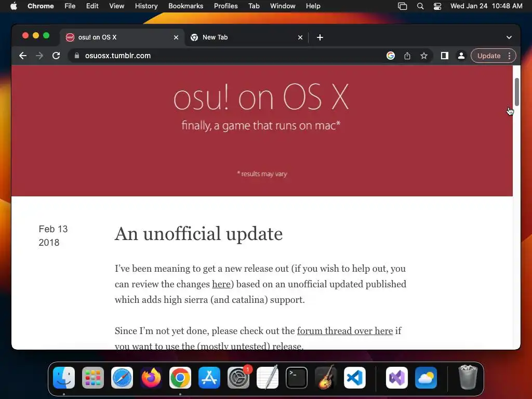Image resolution: width=532 pixels, height=399 pixels.
Task: Open the File menu
Action: 70,6
